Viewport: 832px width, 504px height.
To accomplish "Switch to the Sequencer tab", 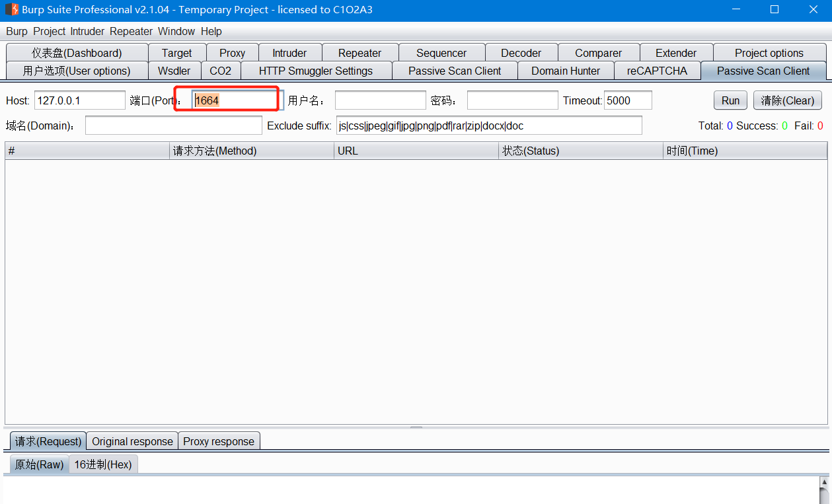I will (x=441, y=53).
